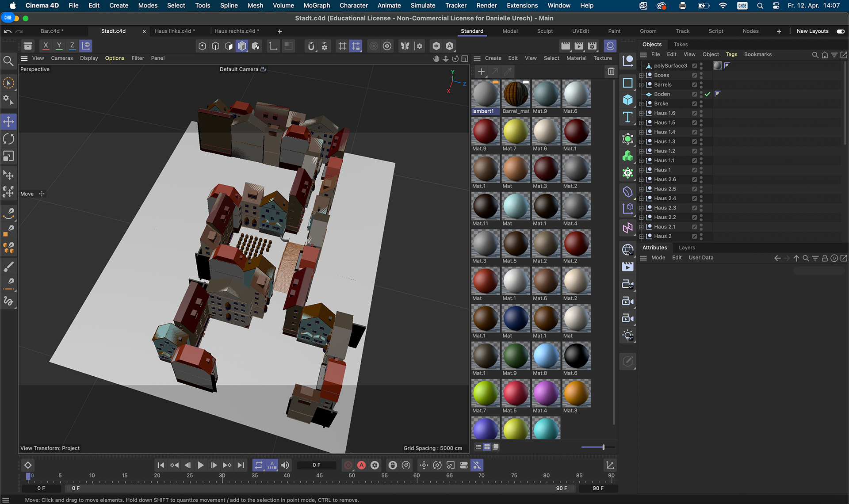
Task: Select the Move tool in left toolbar
Action: (x=8, y=122)
